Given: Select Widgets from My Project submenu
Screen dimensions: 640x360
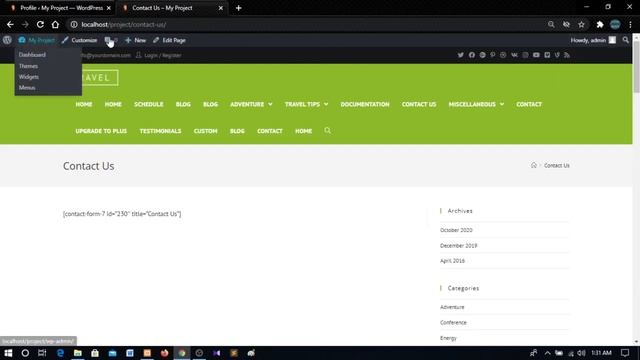Looking at the screenshot, I should pos(29,77).
